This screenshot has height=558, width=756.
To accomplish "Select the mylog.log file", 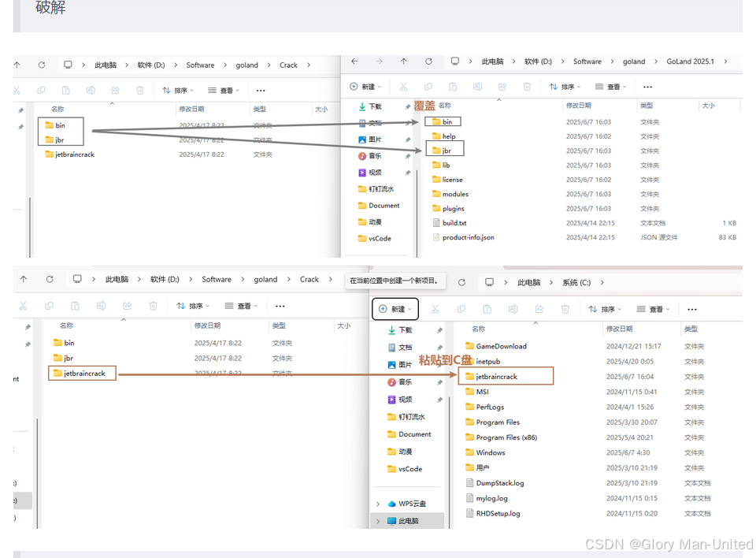I will tap(487, 498).
